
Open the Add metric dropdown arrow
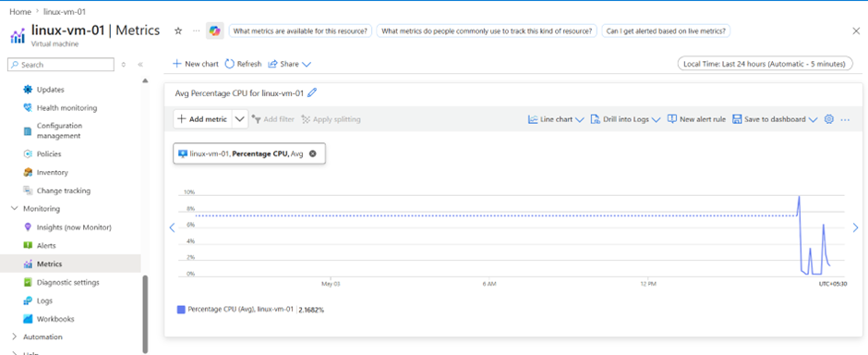[240, 119]
